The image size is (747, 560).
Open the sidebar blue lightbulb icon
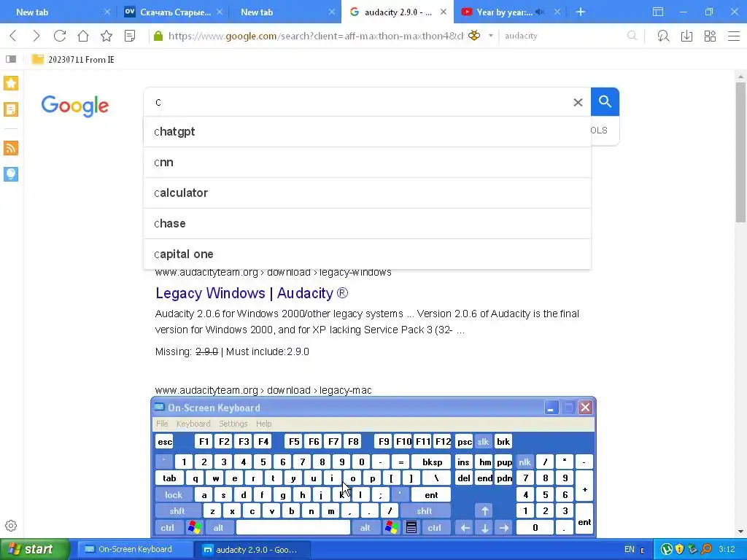(x=11, y=174)
